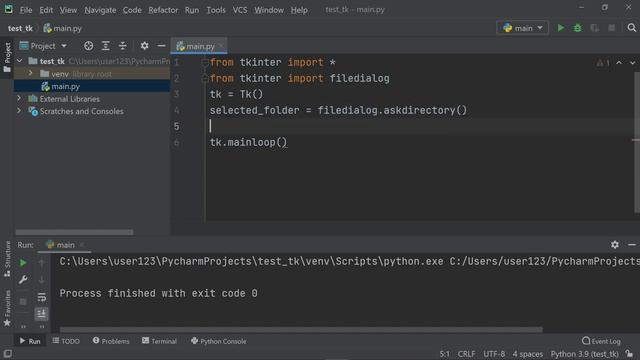
Task: Click the Run console horizontal scrollbar
Action: coord(301,329)
